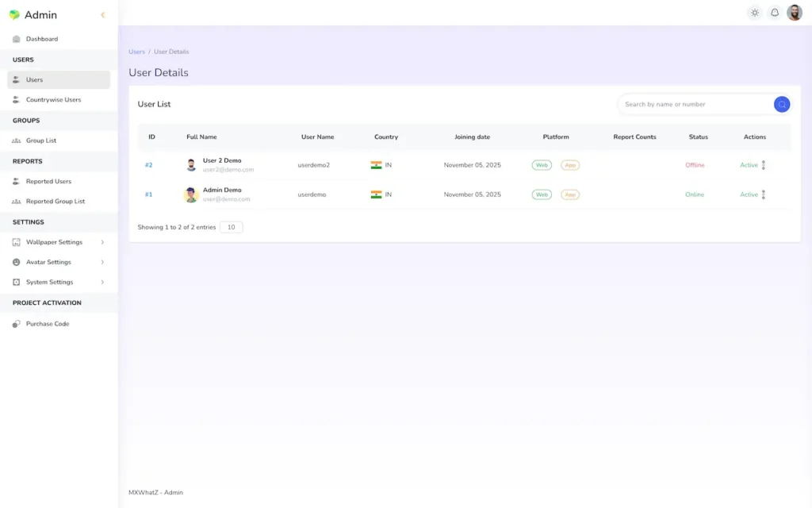Open the profile avatar menu

click(x=795, y=13)
